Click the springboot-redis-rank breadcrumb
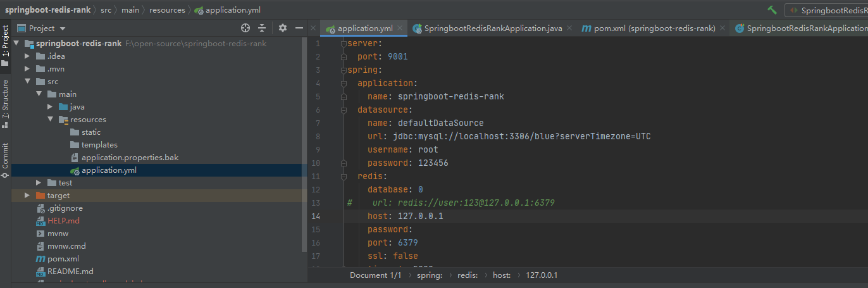Screen dimensions: 868x288 [x=47, y=10]
